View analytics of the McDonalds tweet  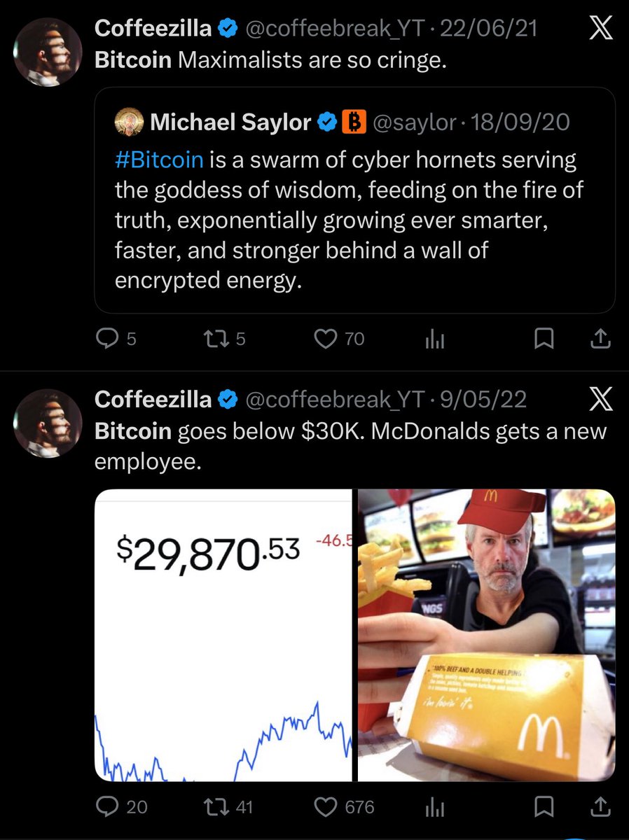435,807
